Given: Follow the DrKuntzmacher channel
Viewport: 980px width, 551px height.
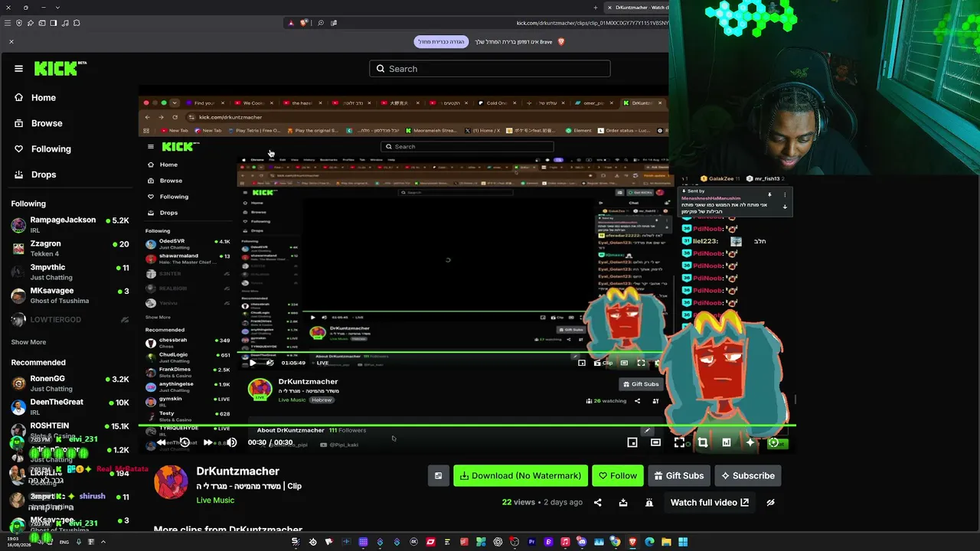Looking at the screenshot, I should point(618,476).
